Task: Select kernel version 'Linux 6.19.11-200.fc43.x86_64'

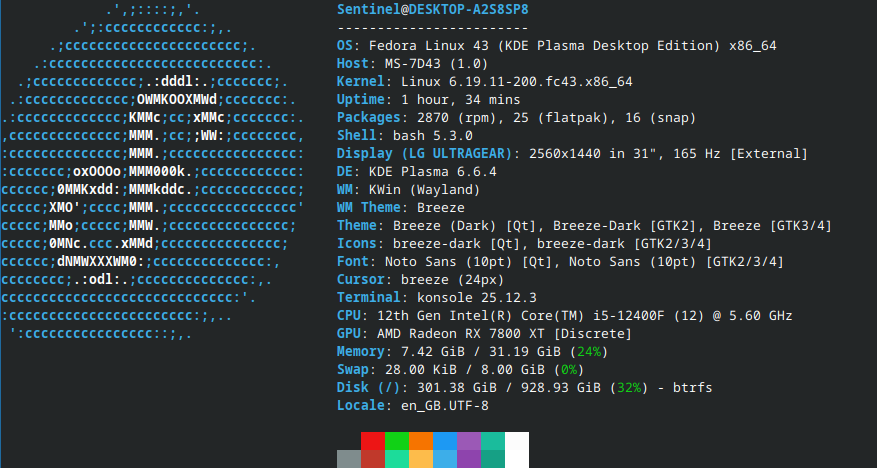Action: click(517, 82)
